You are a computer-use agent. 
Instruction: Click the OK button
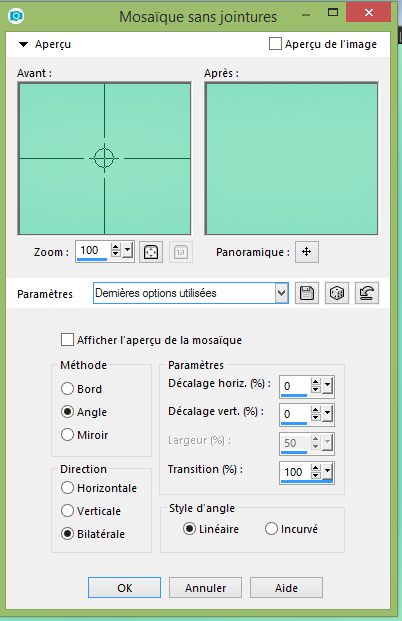click(124, 588)
